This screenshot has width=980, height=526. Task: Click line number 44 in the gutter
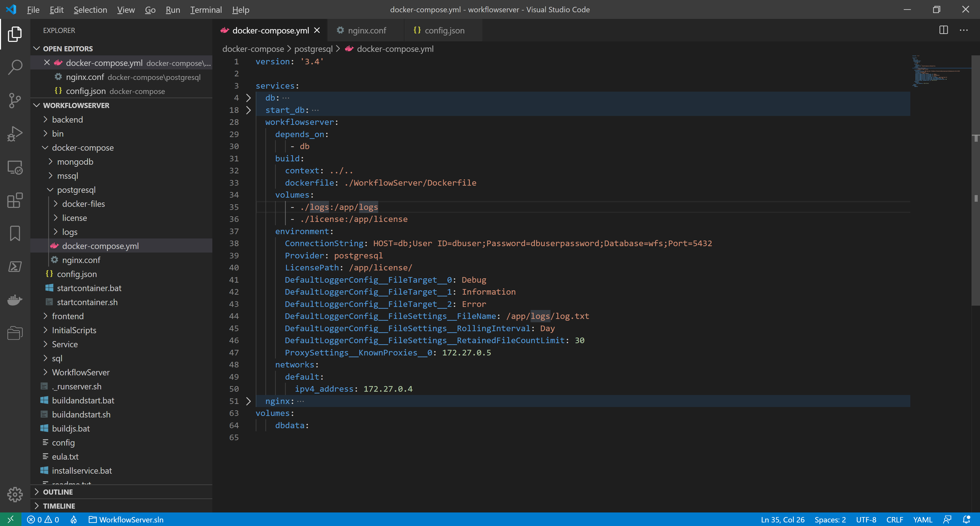click(234, 316)
